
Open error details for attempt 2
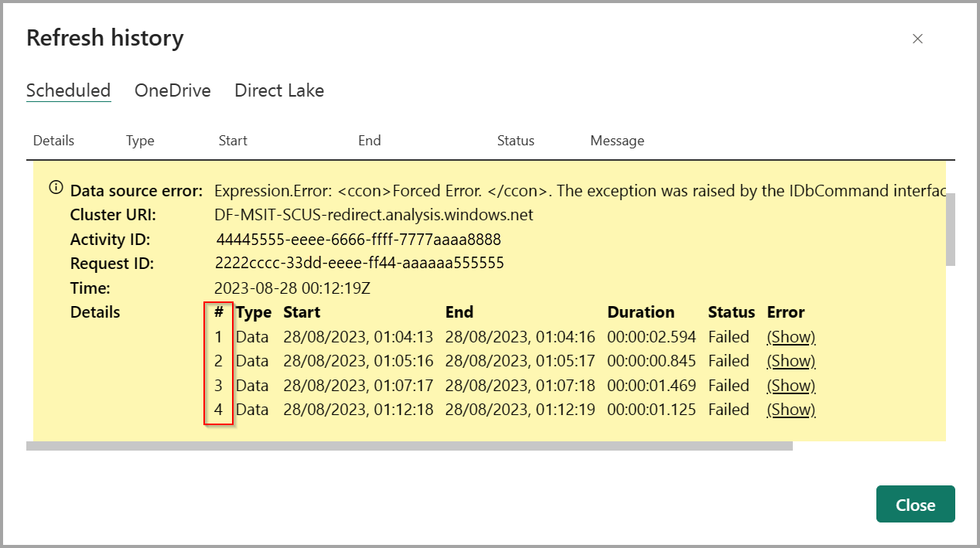pos(790,361)
